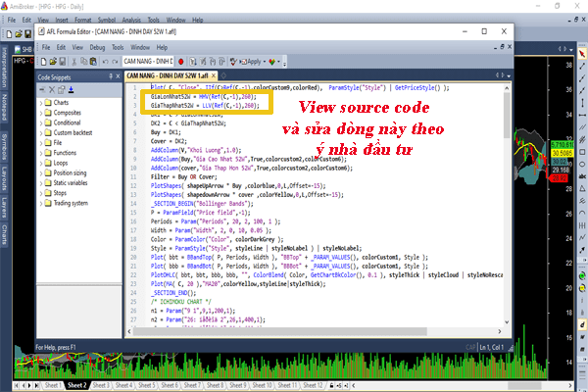Click the Verify syntax checkmark icon
Screen dimensions: 588x392
[x=233, y=62]
